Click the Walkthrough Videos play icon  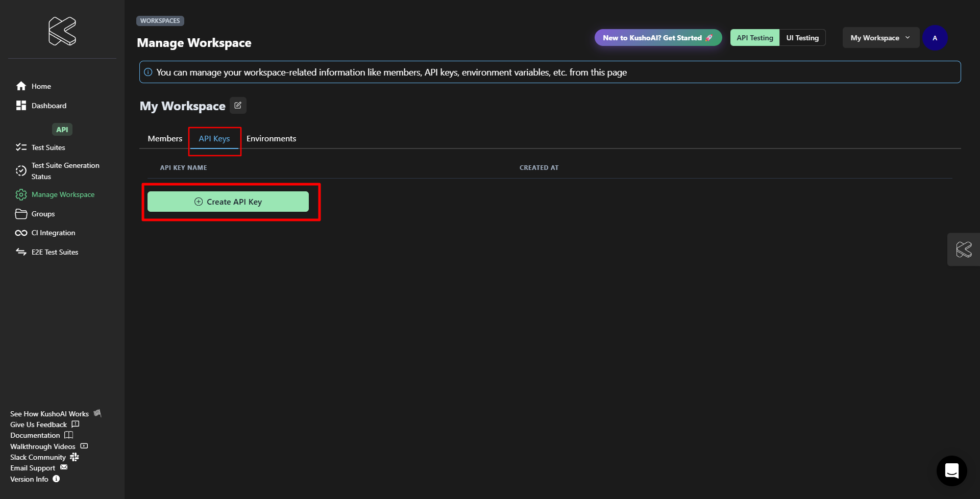point(84,446)
